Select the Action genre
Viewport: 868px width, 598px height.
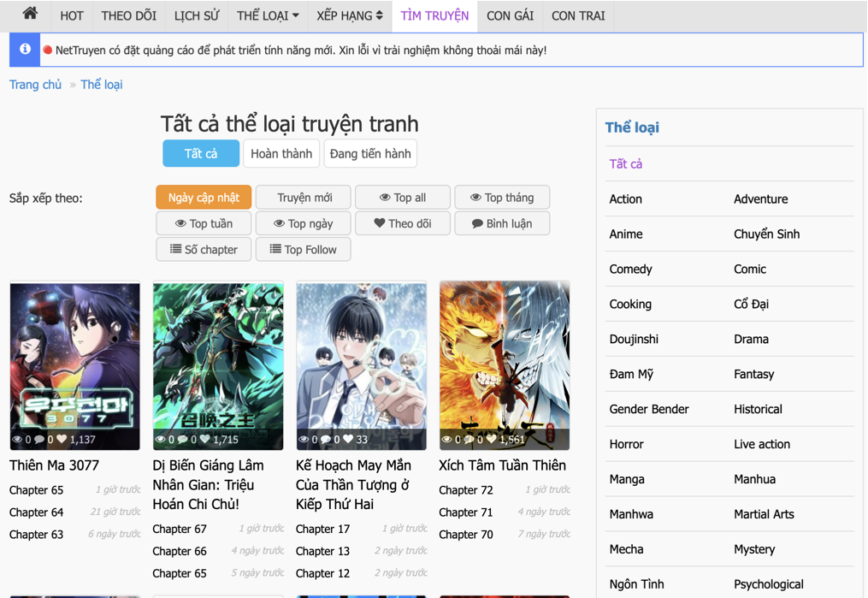(625, 198)
